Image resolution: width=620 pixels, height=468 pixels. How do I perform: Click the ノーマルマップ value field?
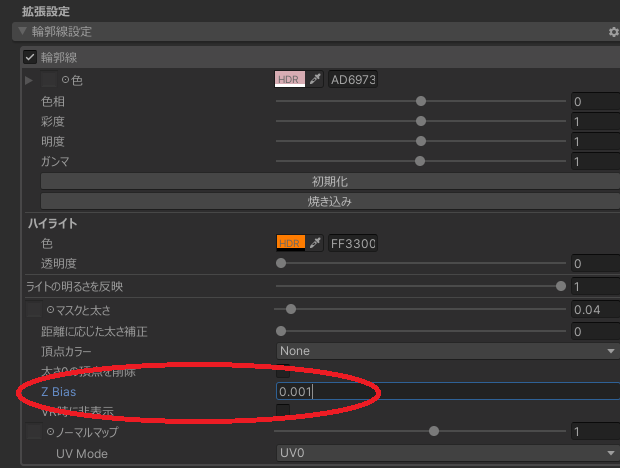pos(595,431)
